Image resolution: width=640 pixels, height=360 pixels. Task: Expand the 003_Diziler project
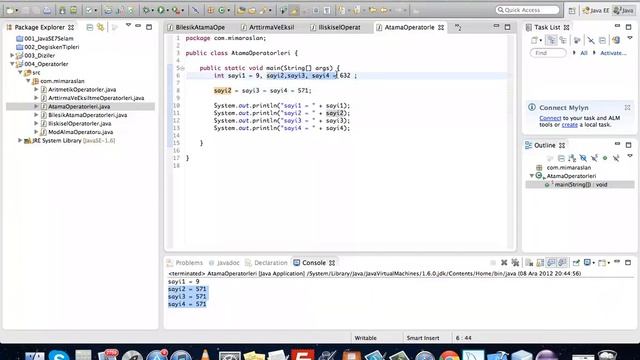pos(12,56)
